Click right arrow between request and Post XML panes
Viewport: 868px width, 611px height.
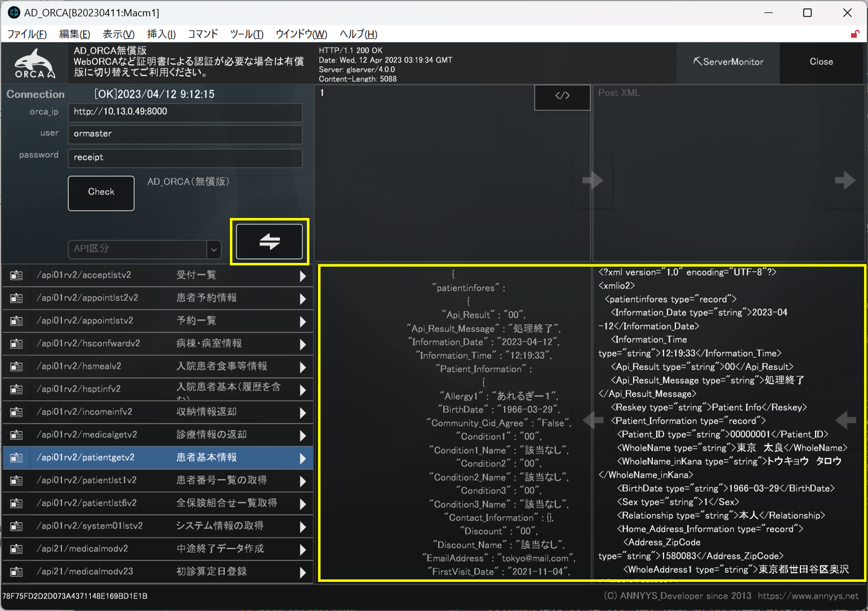(x=593, y=180)
